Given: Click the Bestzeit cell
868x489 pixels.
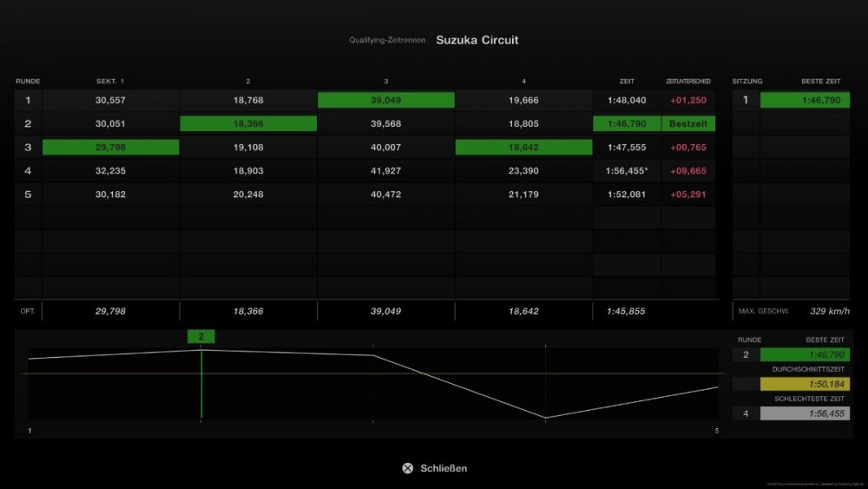Looking at the screenshot, I should pos(688,123).
